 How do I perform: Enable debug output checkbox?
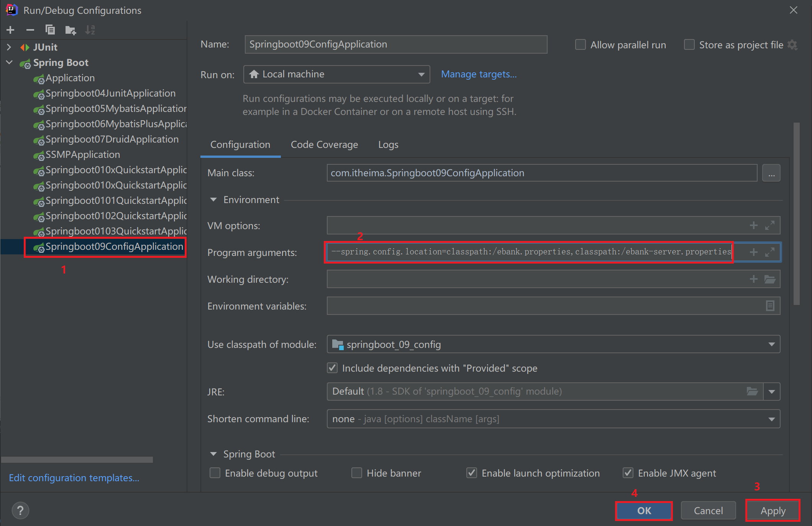215,473
